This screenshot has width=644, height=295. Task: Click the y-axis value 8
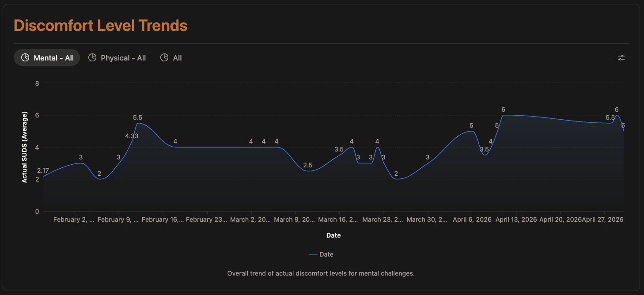[37, 83]
